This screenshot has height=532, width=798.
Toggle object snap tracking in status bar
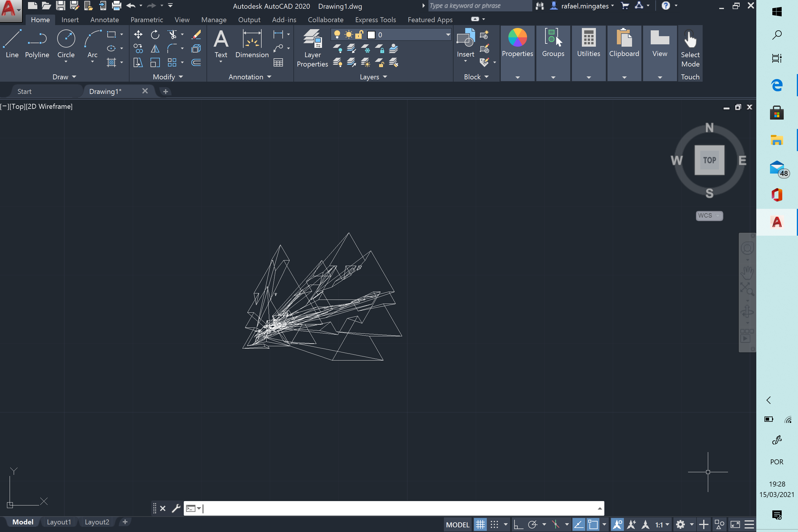(x=579, y=524)
